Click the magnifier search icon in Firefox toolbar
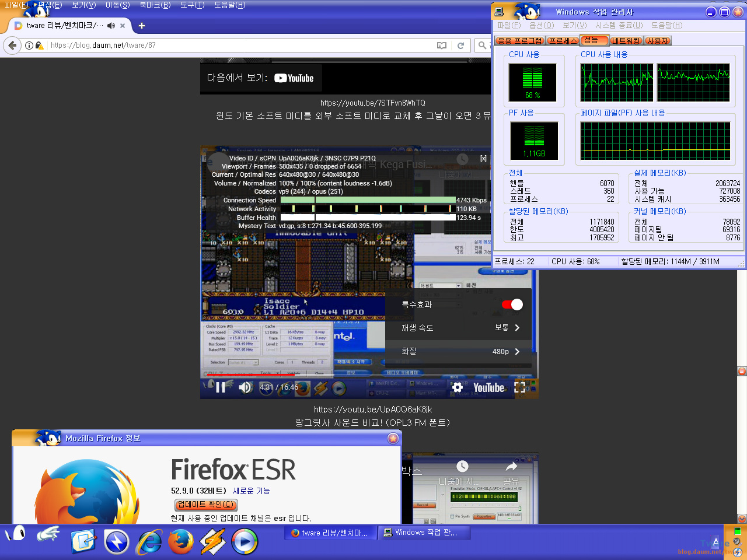Image resolution: width=747 pixels, height=560 pixels. [482, 45]
